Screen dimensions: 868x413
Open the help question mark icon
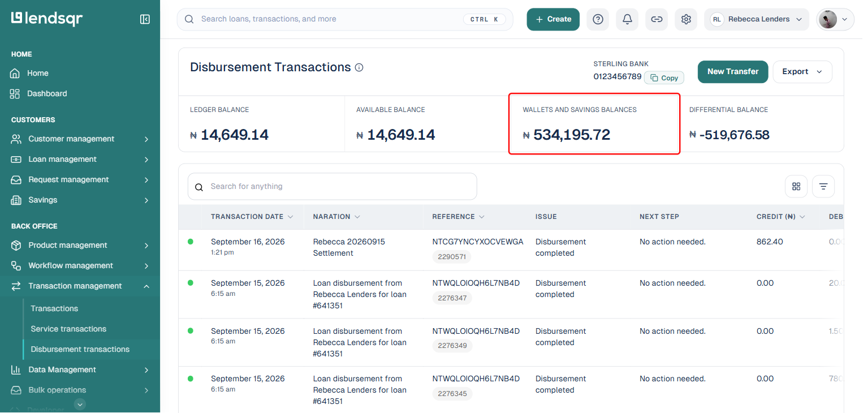598,19
